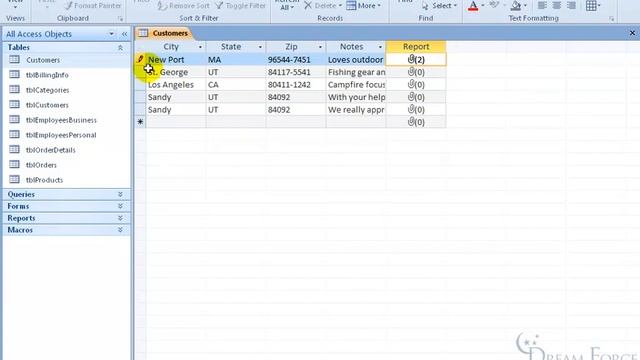This screenshot has width=640, height=360.
Task: Click the tblProducts table icon
Action: pyautogui.click(x=14, y=179)
